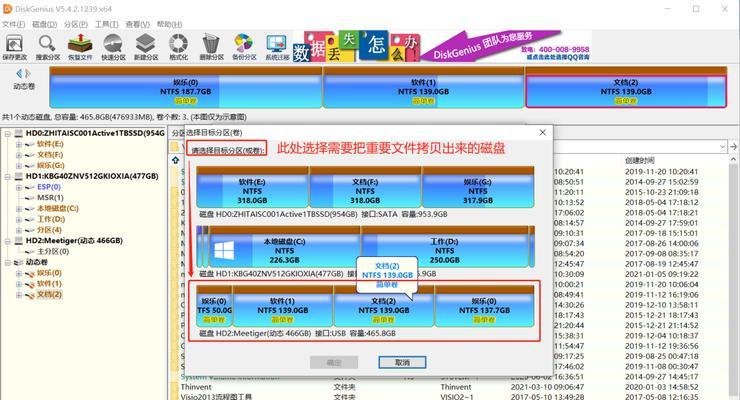
Task: Open the 工具(T) menu
Action: pos(107,24)
